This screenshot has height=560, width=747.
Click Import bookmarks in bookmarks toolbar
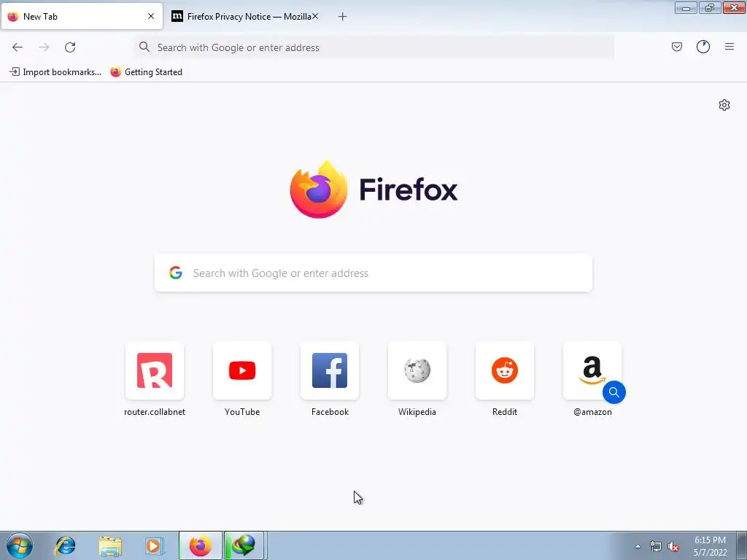(x=55, y=72)
